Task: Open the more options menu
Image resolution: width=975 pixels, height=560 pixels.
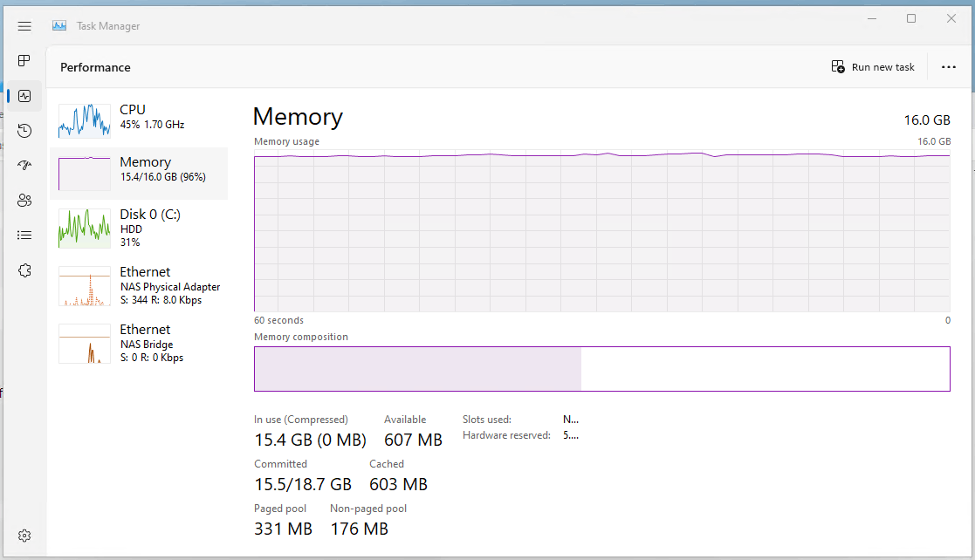Action: [x=948, y=66]
